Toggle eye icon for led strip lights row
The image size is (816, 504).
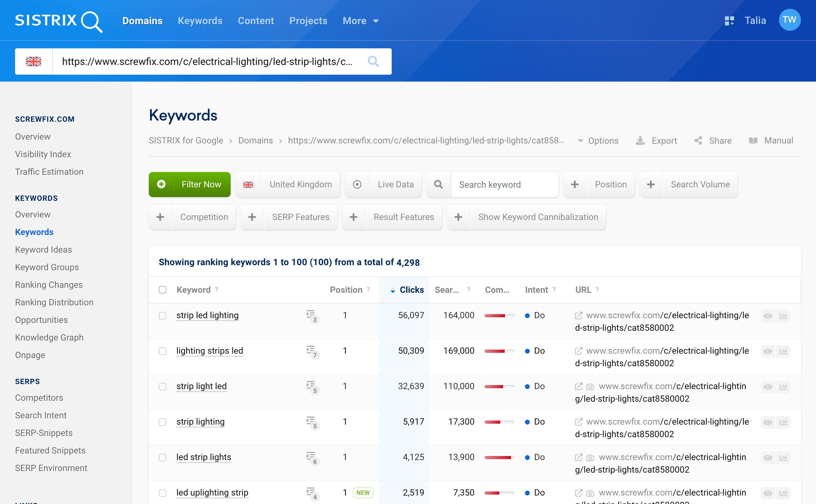coord(768,458)
